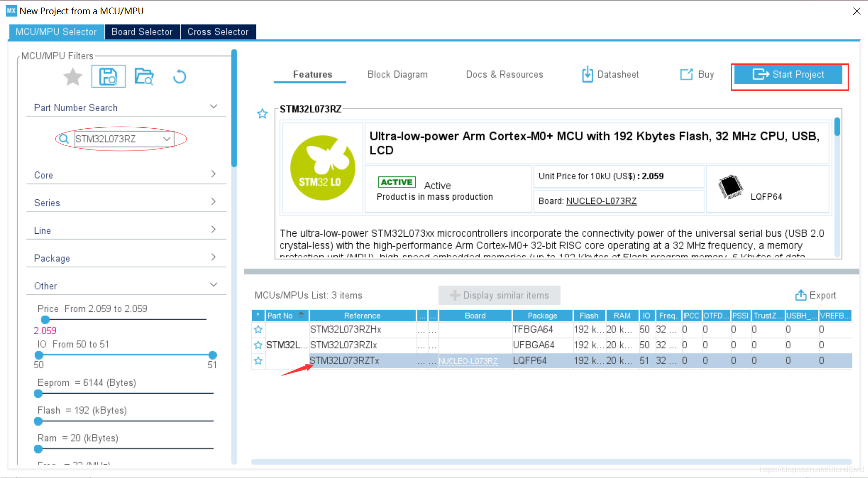Click the IO maximum slider handle

[213, 355]
